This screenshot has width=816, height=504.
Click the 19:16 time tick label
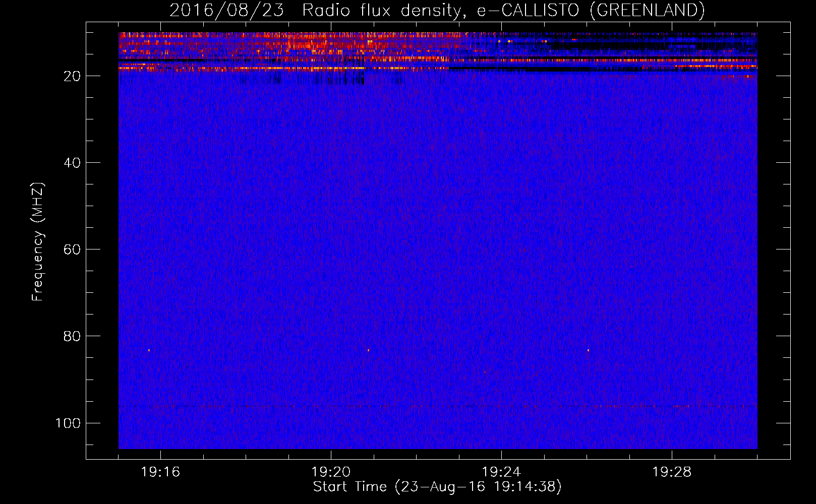pyautogui.click(x=160, y=472)
